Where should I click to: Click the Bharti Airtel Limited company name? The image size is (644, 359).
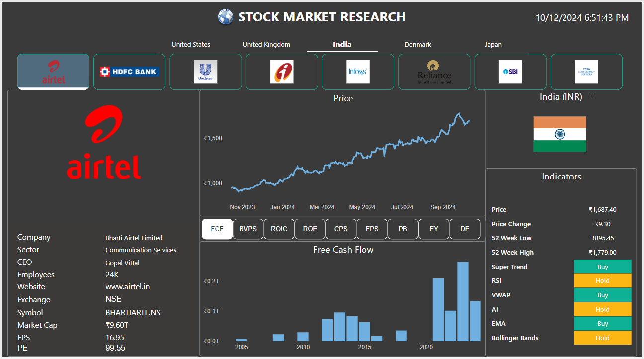pos(134,238)
